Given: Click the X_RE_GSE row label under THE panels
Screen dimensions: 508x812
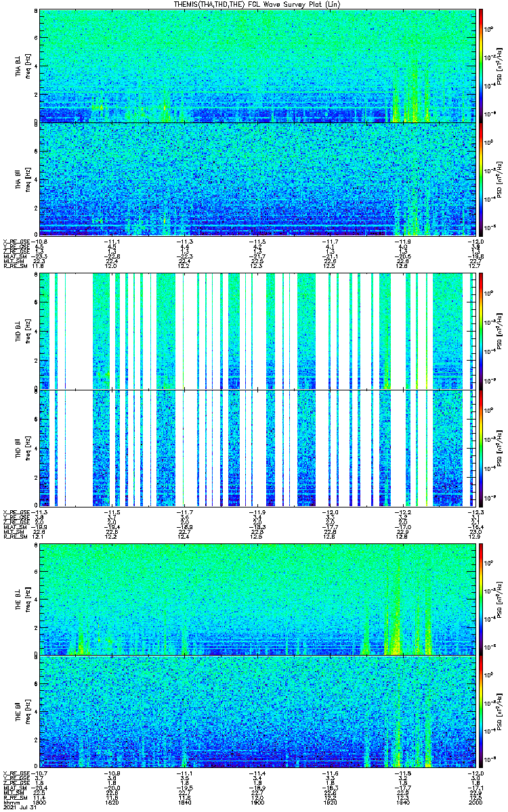Looking at the screenshot, I should (16, 773).
